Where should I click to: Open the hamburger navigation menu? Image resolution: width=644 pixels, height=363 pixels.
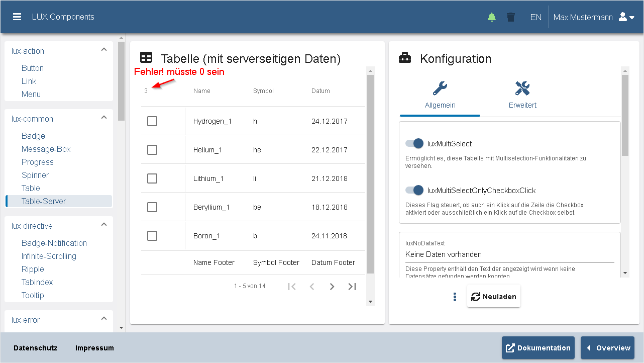pyautogui.click(x=17, y=16)
